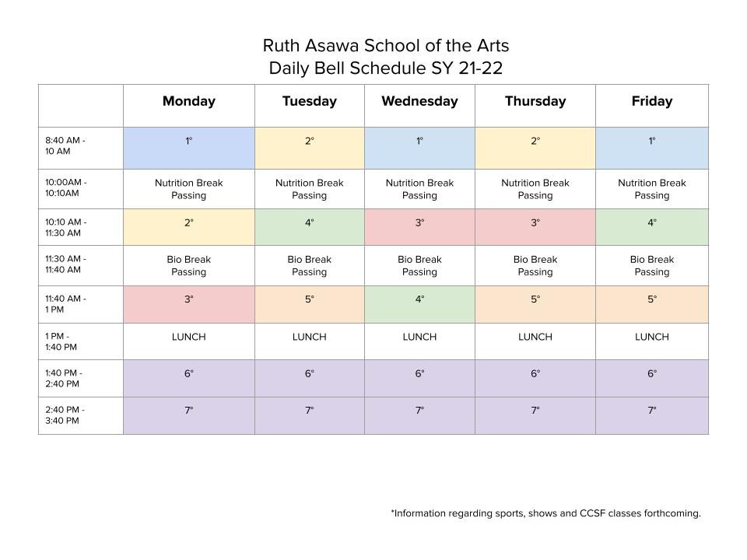
Task: Click the Wednesday column header
Action: point(419,106)
